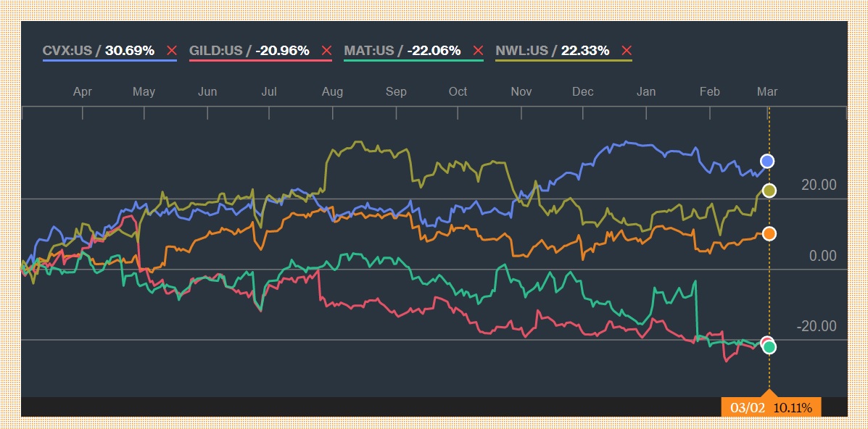Image resolution: width=868 pixels, height=429 pixels.
Task: Choose the NWL:US legend label
Action: 521,51
